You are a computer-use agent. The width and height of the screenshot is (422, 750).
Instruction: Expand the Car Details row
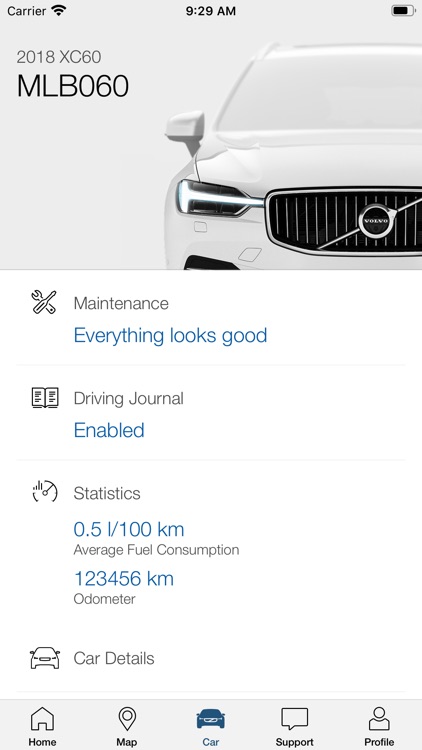(x=211, y=659)
